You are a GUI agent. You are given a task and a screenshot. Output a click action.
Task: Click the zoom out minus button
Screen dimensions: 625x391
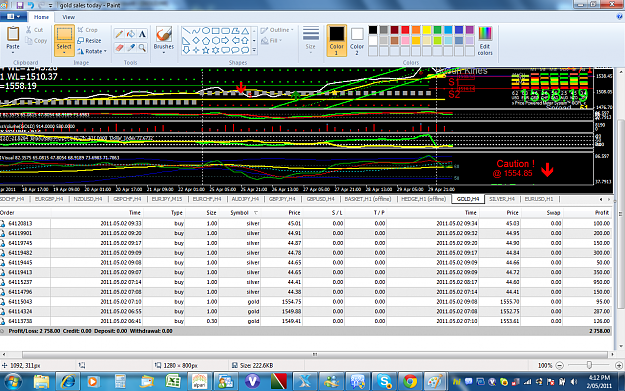(560, 365)
